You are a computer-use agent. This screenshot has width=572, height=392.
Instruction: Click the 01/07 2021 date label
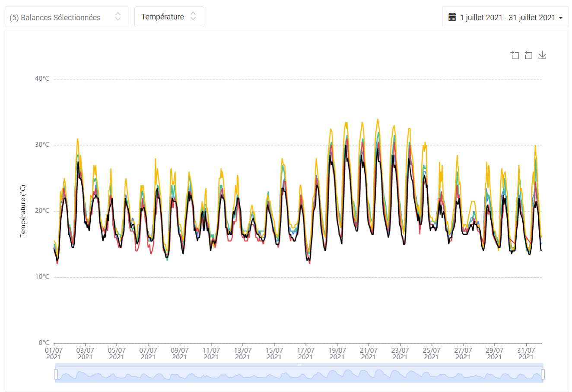tap(54, 354)
